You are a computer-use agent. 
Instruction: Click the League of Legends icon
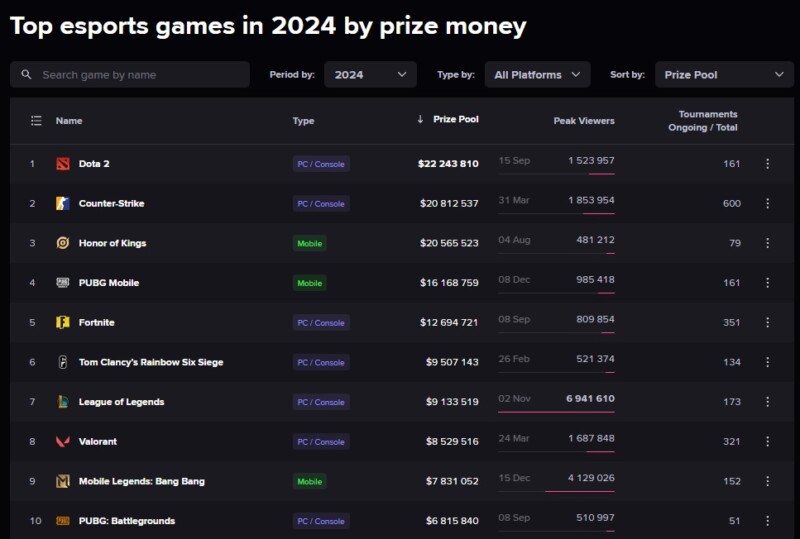63,402
